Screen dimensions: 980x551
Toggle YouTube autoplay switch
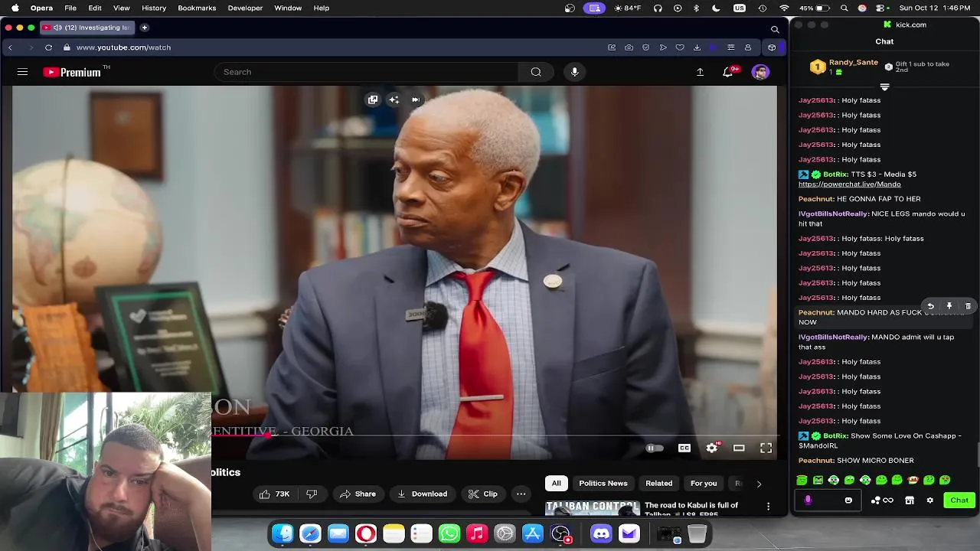655,448
